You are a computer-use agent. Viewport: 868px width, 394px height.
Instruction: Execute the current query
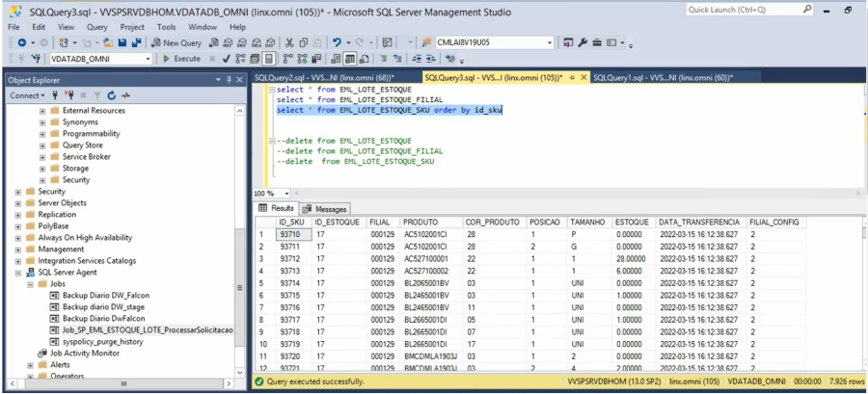180,59
